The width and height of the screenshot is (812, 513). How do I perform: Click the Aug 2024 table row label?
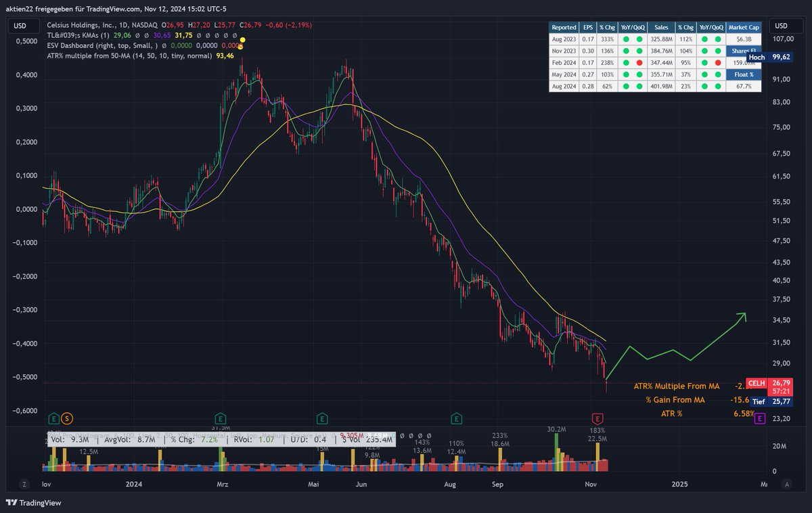[564, 87]
